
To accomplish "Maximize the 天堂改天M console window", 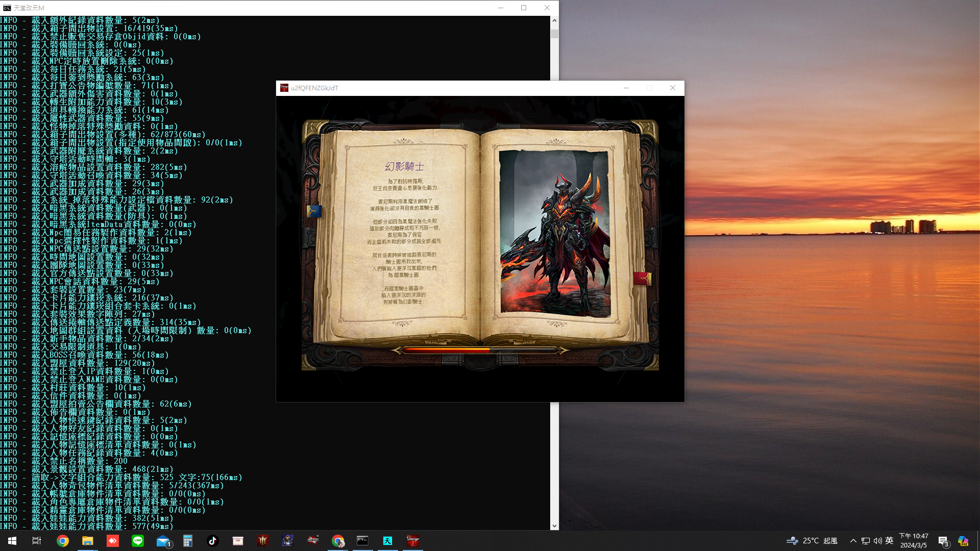I will (x=524, y=8).
